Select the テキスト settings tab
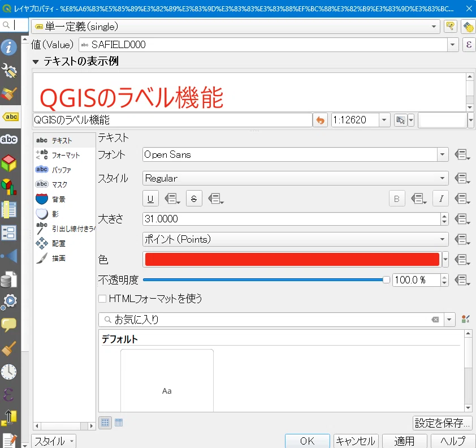Viewport: 476px width, 448px height. click(64, 140)
